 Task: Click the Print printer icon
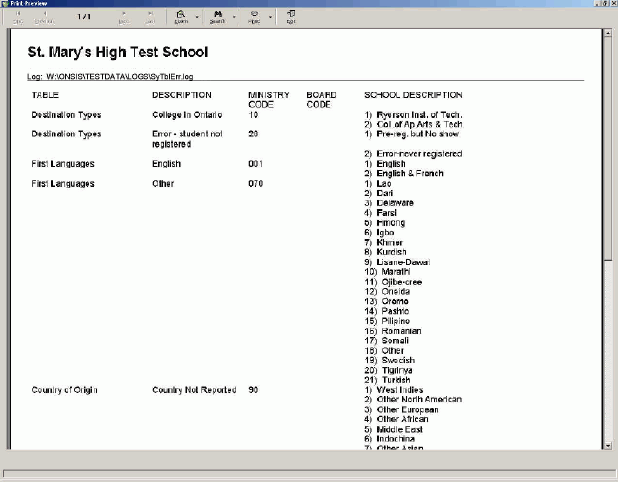[x=254, y=17]
